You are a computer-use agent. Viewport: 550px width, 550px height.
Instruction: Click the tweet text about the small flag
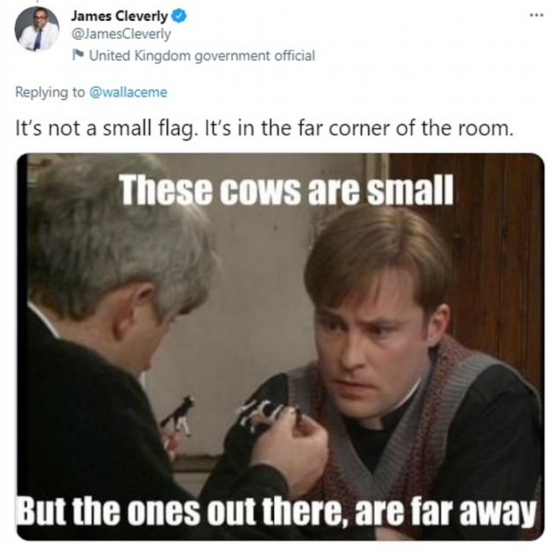[x=264, y=128]
